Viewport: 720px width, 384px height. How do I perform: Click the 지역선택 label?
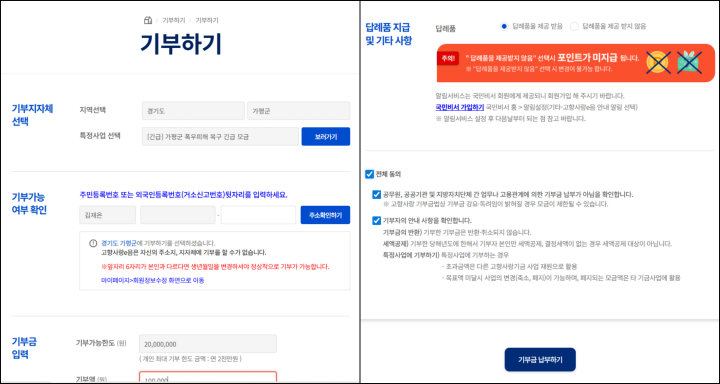(92, 110)
